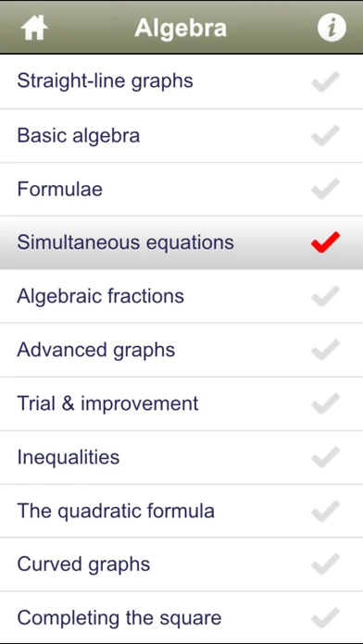Open the Basic algebra topic
Viewport: 363px width, 644px height.
point(181,135)
